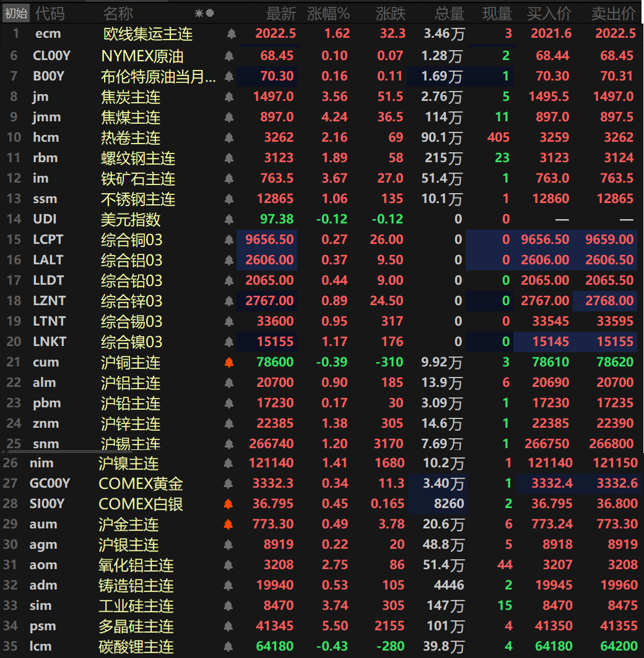
Task: Click the current volume 405 for hcm
Action: click(x=498, y=137)
